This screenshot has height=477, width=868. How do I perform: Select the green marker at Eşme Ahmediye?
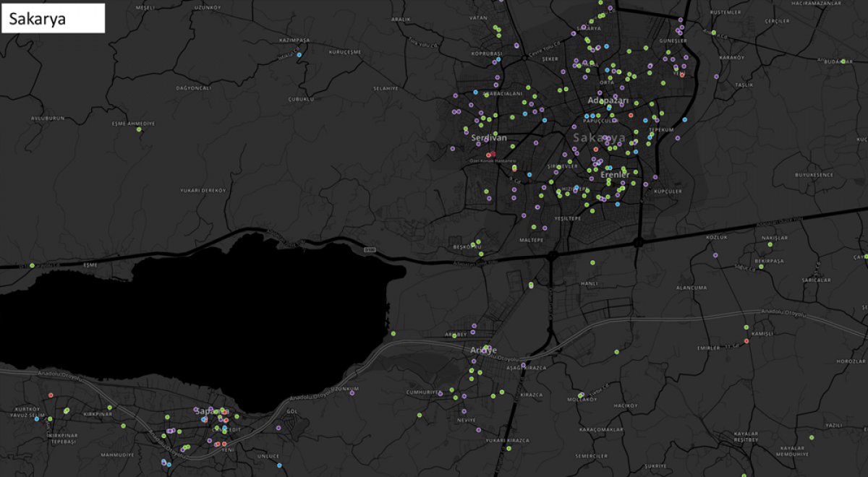(139, 130)
